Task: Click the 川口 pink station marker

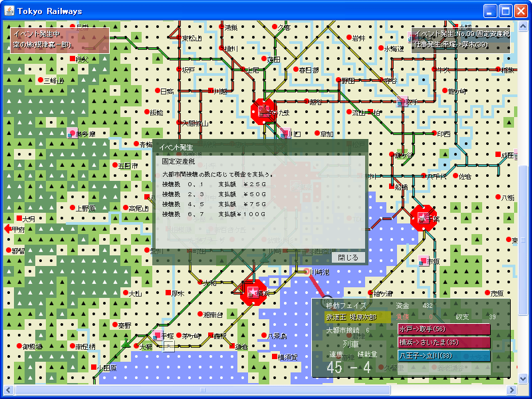Action: (285, 133)
